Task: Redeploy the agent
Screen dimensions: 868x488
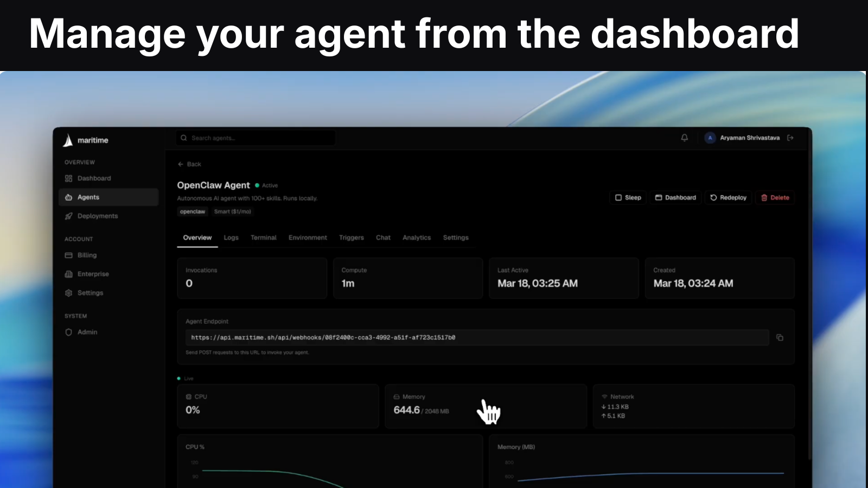Action: pyautogui.click(x=728, y=197)
